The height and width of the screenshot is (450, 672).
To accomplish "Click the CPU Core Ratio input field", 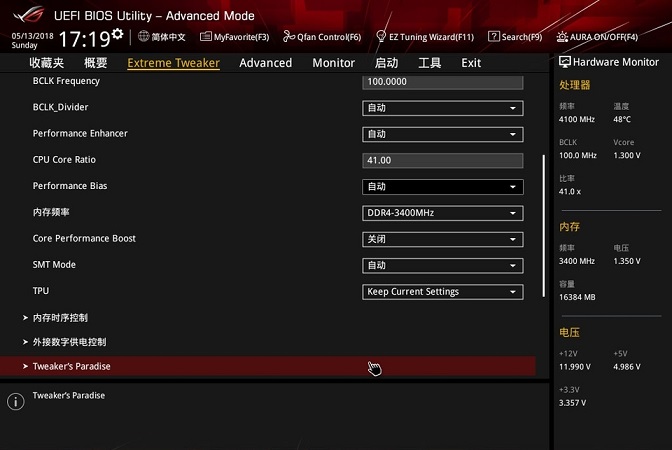I will click(x=442, y=160).
